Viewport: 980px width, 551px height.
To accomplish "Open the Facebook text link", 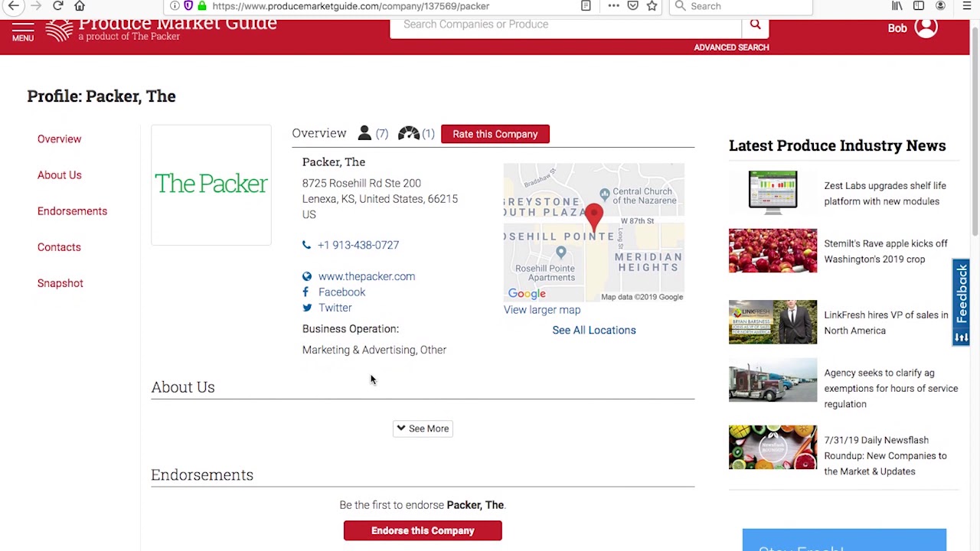I will click(x=341, y=292).
